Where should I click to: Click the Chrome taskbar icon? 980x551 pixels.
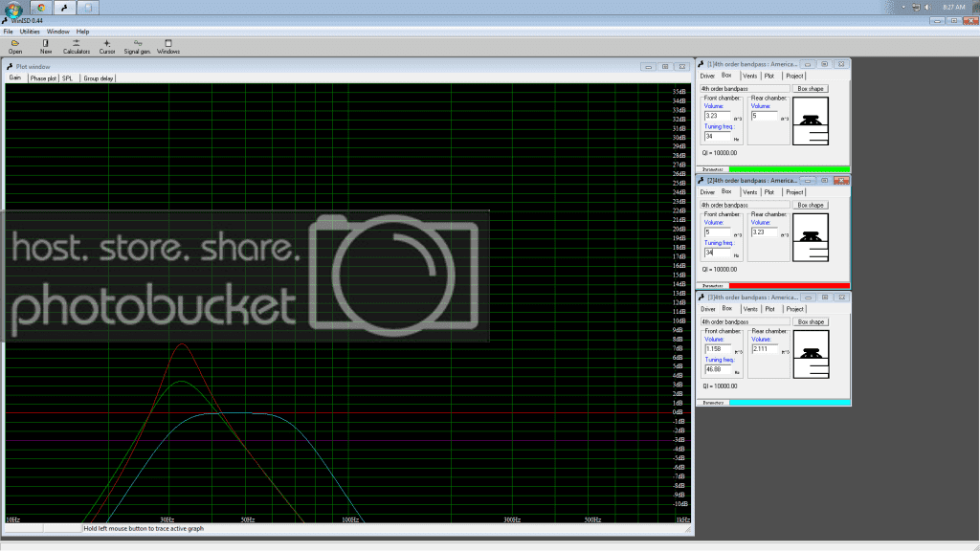click(x=41, y=8)
